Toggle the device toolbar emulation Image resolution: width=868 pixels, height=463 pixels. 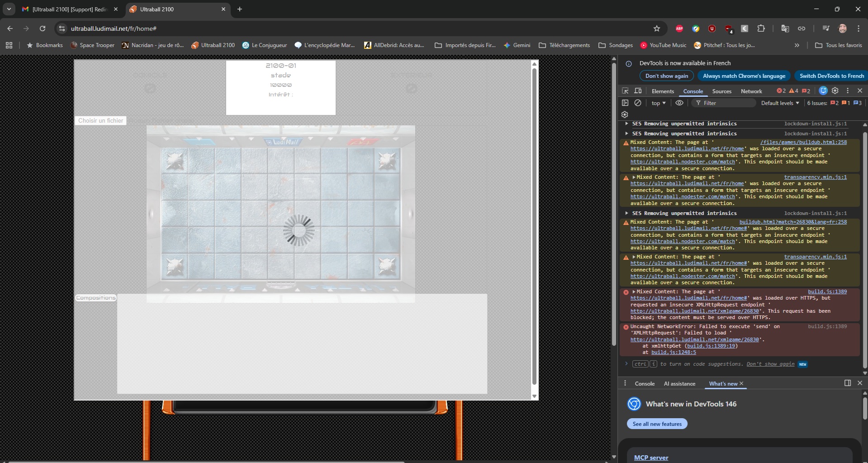click(638, 91)
